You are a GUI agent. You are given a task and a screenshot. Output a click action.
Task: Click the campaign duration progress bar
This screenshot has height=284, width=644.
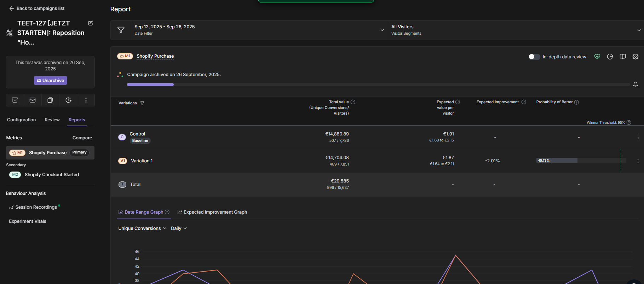378,85
